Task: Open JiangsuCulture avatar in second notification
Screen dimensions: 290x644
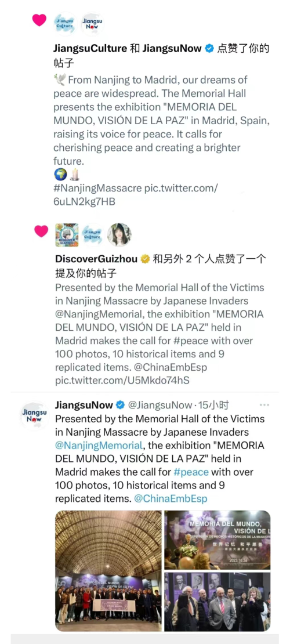Action: coord(92,235)
